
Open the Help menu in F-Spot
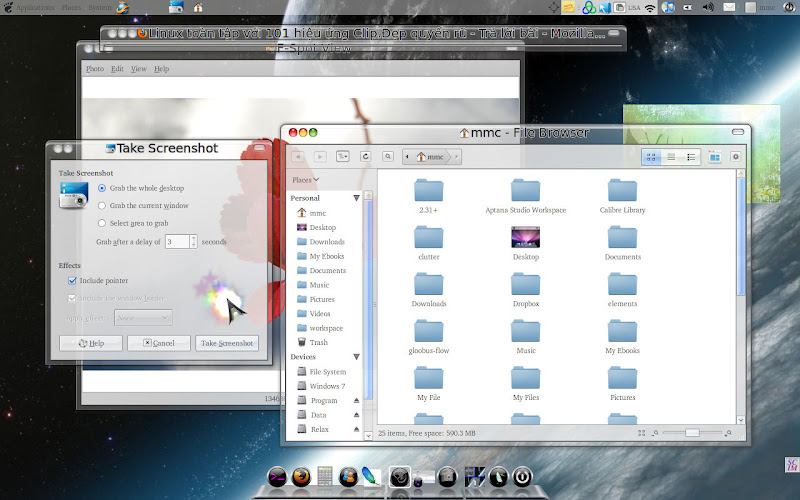[161, 68]
